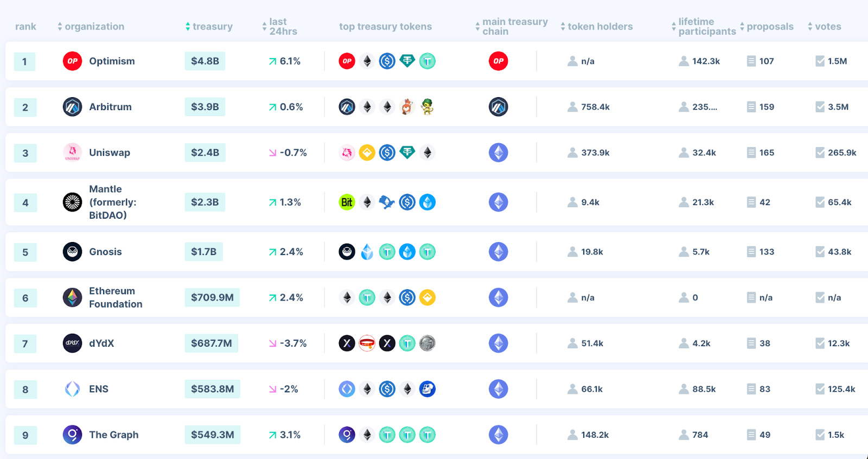Sort table by last 24hrs column

[279, 27]
